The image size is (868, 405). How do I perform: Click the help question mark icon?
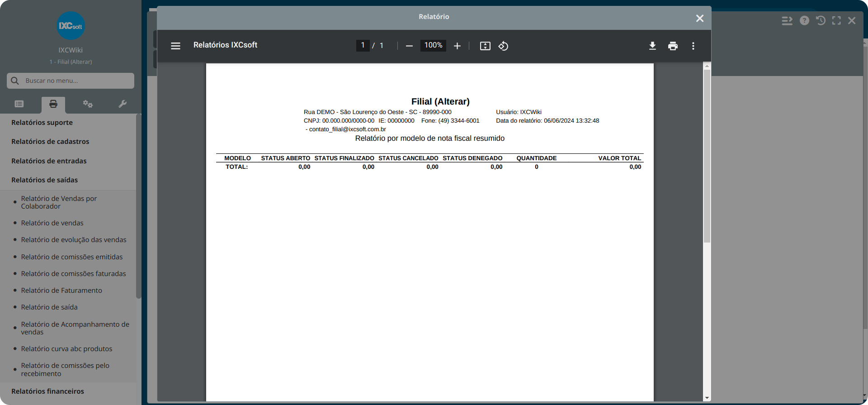pos(804,20)
